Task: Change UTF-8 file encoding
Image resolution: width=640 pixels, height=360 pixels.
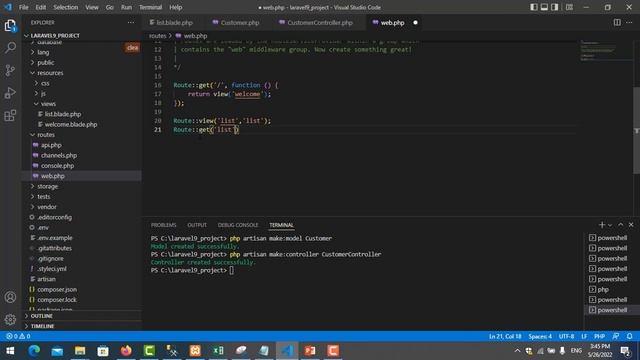Action: point(566,336)
